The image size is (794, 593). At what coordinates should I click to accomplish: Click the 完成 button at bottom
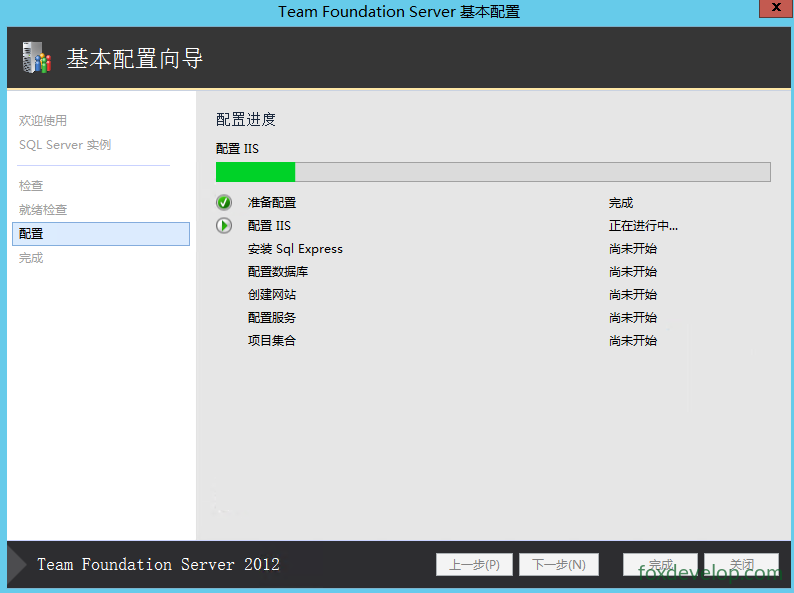click(x=660, y=564)
